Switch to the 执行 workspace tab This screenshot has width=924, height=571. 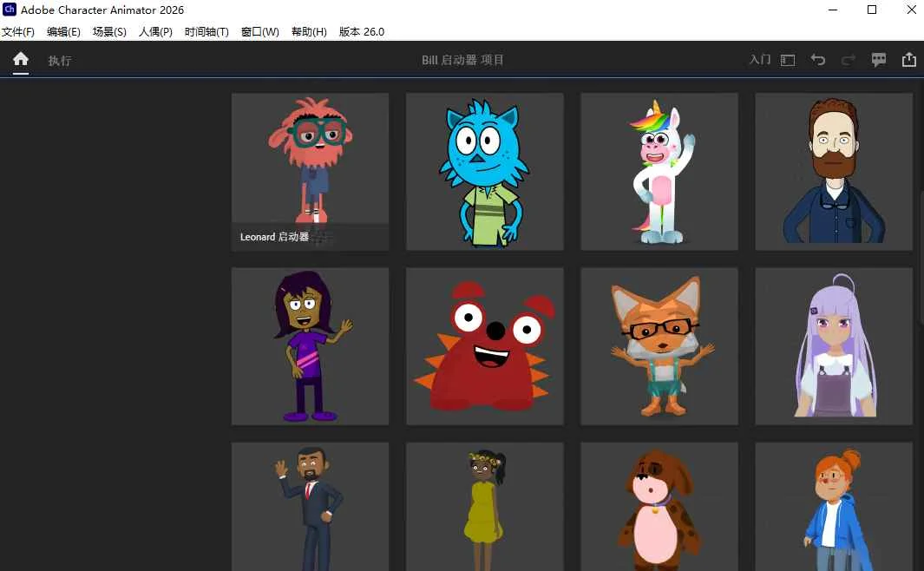click(60, 60)
